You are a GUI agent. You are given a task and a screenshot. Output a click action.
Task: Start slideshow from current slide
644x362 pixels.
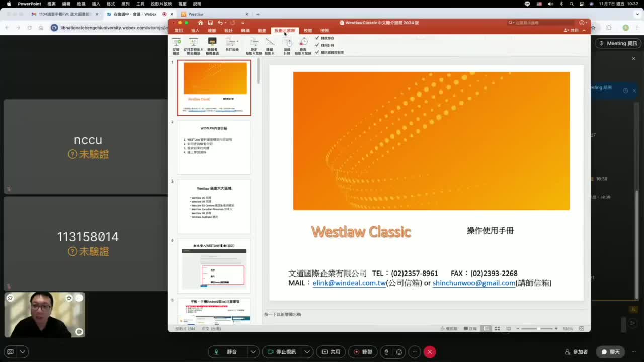click(193, 45)
